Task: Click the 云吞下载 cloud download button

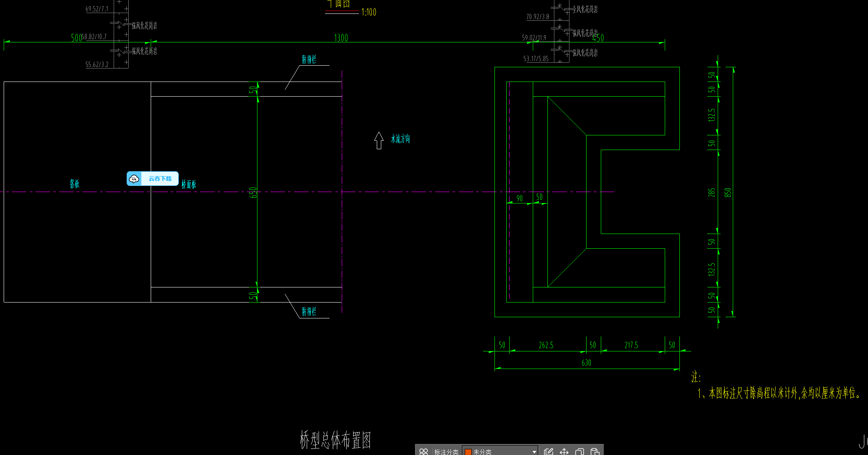Action: (153, 179)
